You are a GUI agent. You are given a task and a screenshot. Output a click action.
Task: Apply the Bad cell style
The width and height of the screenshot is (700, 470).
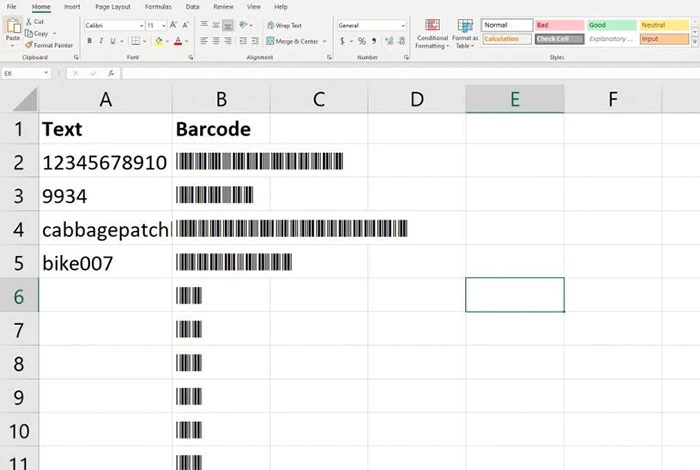point(559,25)
